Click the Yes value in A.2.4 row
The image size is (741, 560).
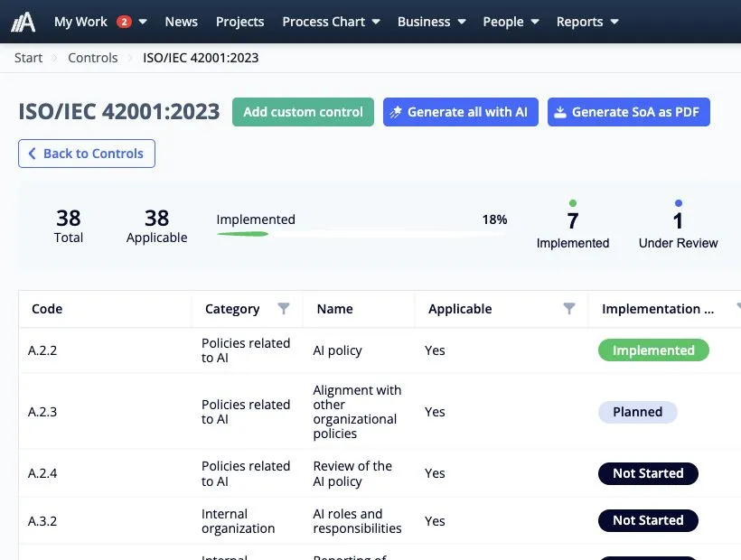point(435,473)
